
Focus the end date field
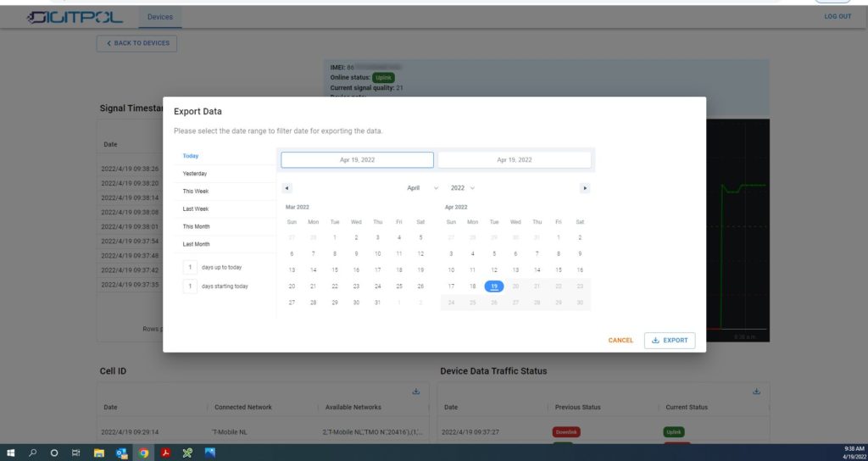click(514, 160)
